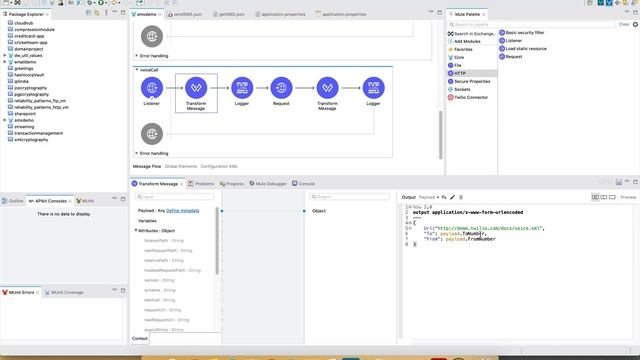
Task: Select Secure Properties module in palette
Action: (x=469, y=82)
